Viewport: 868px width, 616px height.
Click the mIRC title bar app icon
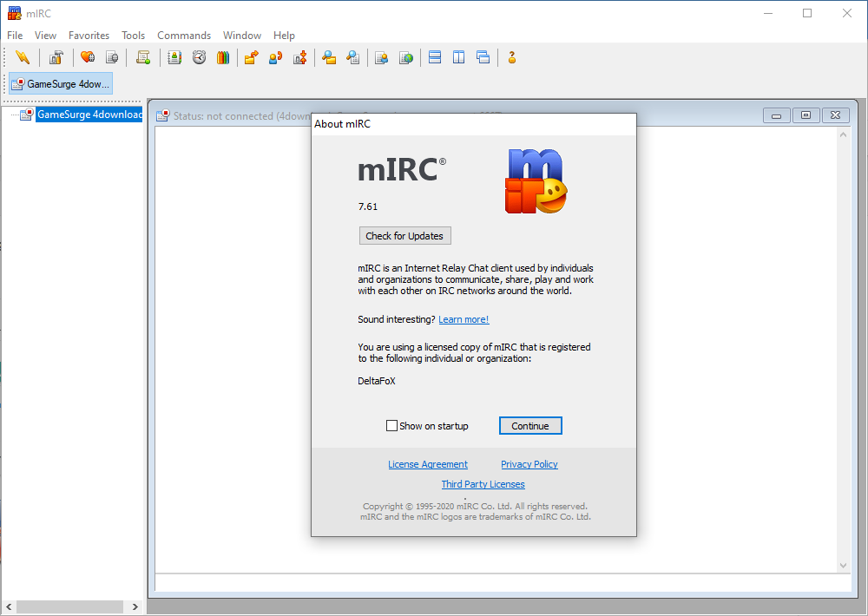tap(15, 13)
